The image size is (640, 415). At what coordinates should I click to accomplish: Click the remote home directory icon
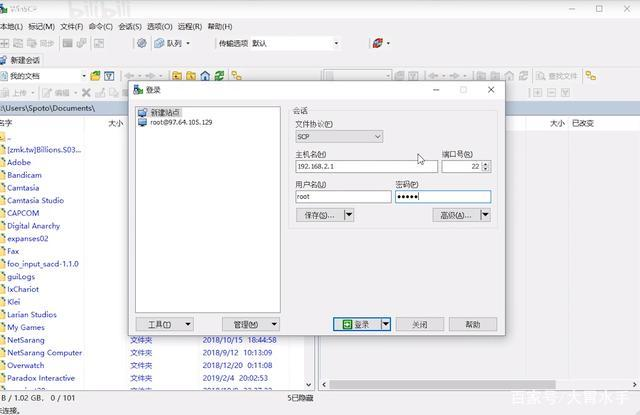pyautogui.click(x=509, y=76)
